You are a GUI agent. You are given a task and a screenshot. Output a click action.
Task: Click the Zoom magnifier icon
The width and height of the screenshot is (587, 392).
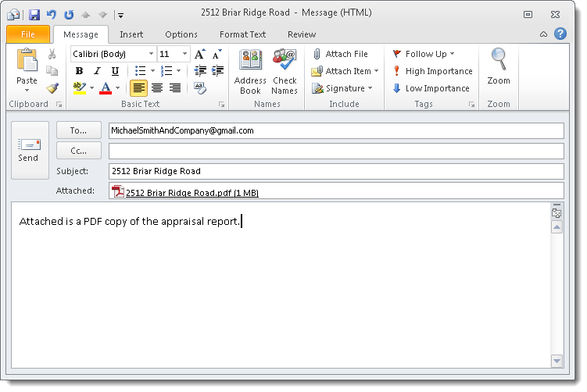[499, 60]
